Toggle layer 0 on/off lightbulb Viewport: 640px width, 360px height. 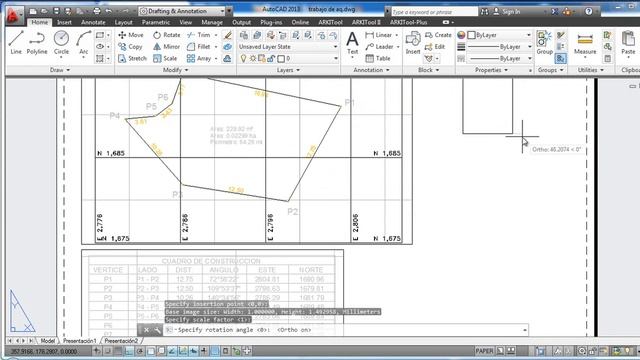pos(244,59)
